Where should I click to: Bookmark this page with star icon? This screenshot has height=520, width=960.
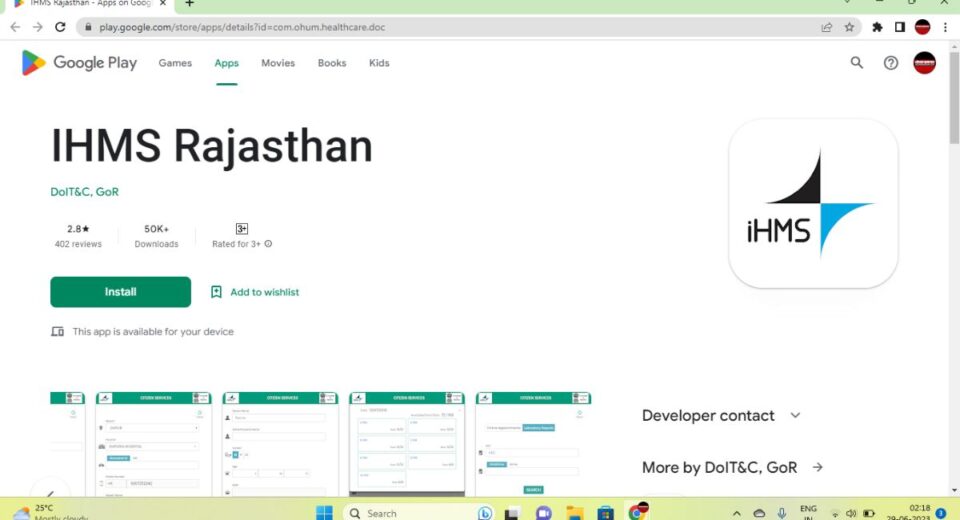click(x=849, y=27)
